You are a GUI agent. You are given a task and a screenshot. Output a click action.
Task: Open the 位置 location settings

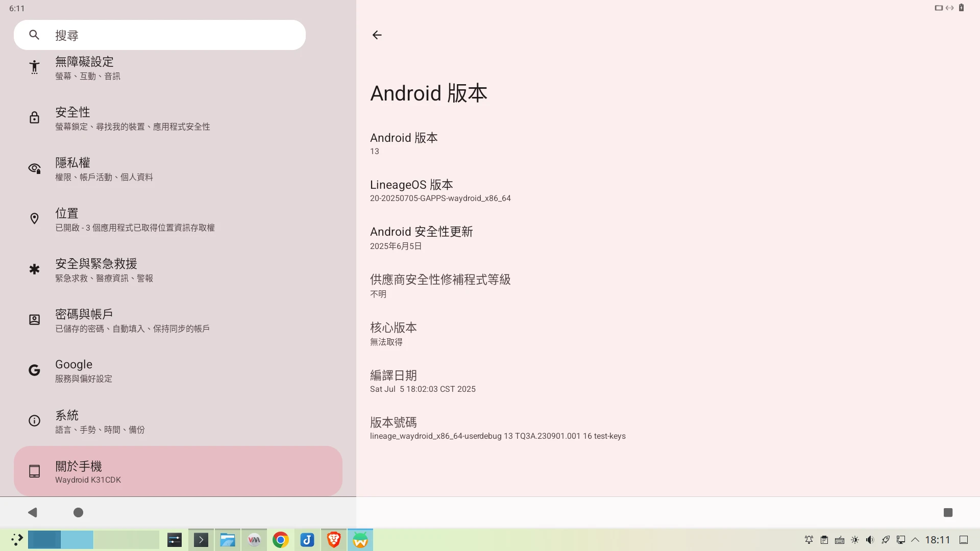pos(178,219)
